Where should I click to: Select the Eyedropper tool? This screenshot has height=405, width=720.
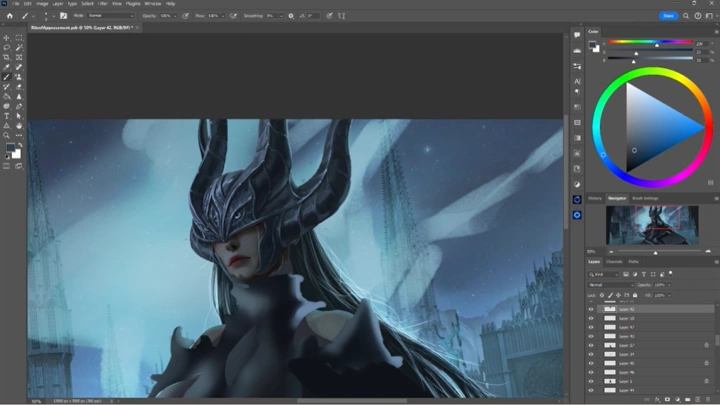(x=6, y=67)
